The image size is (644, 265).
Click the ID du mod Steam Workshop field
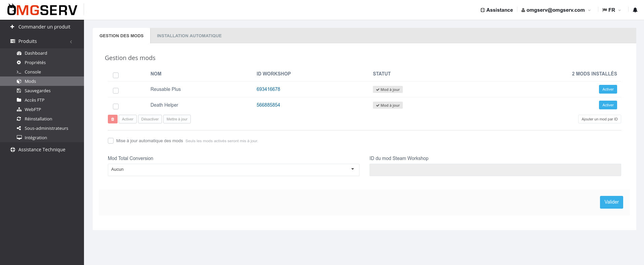coord(495,170)
